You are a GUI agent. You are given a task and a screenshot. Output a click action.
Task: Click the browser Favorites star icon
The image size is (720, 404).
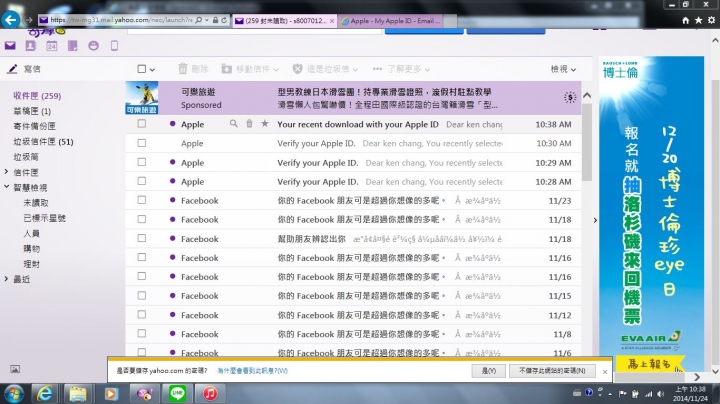point(698,20)
